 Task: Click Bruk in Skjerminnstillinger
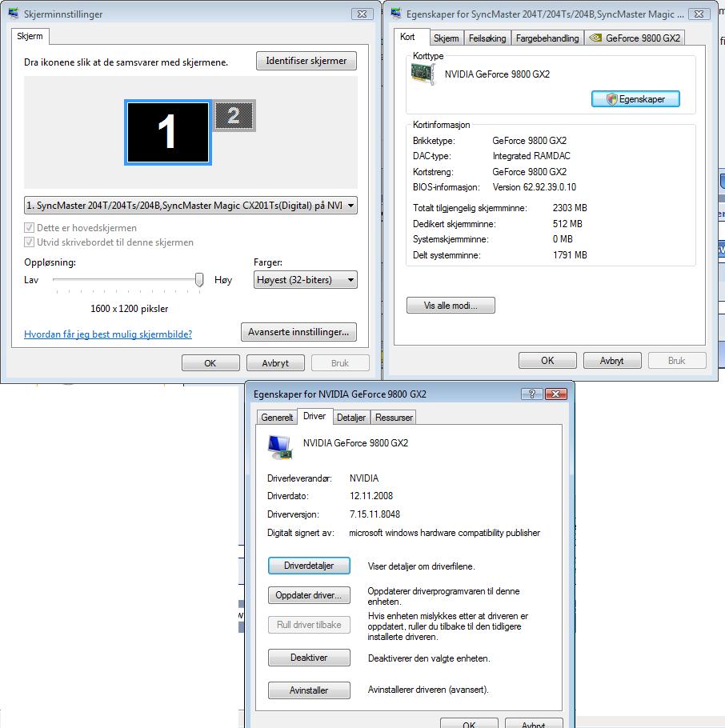tap(340, 363)
